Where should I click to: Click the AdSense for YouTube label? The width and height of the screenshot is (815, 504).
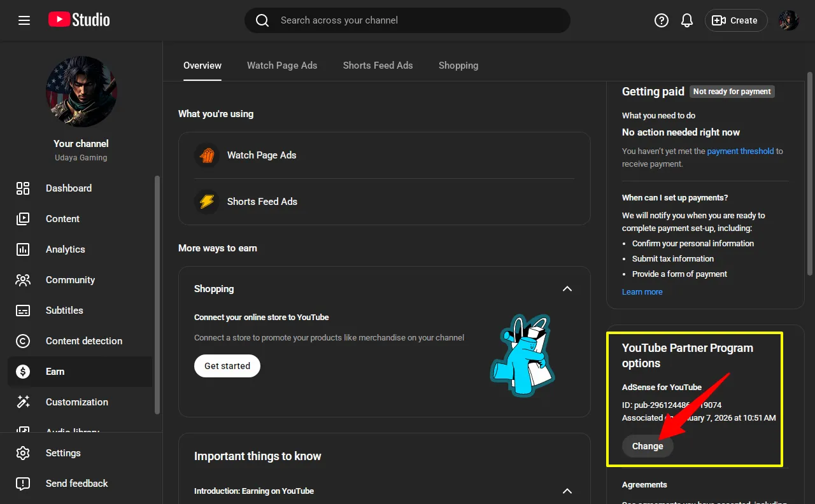[662, 388]
